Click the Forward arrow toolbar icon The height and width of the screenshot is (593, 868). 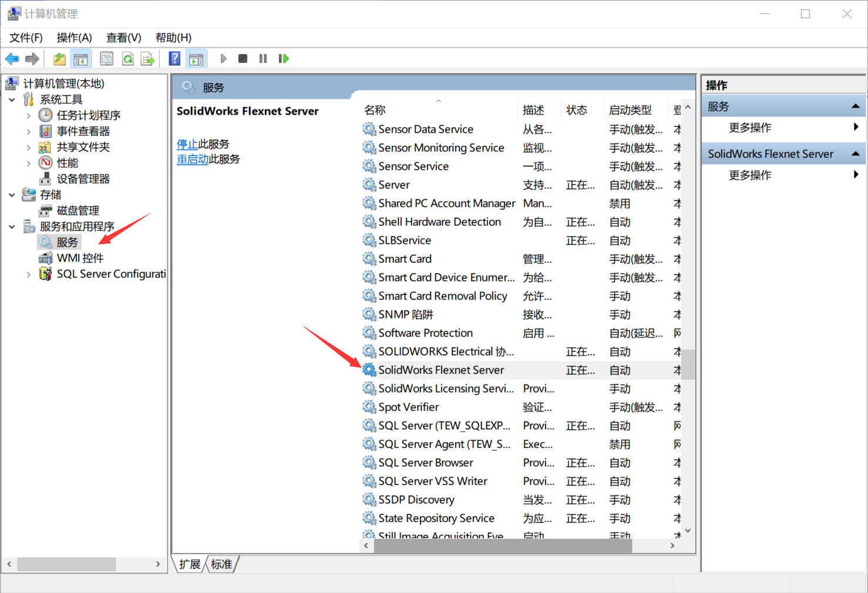[x=32, y=59]
